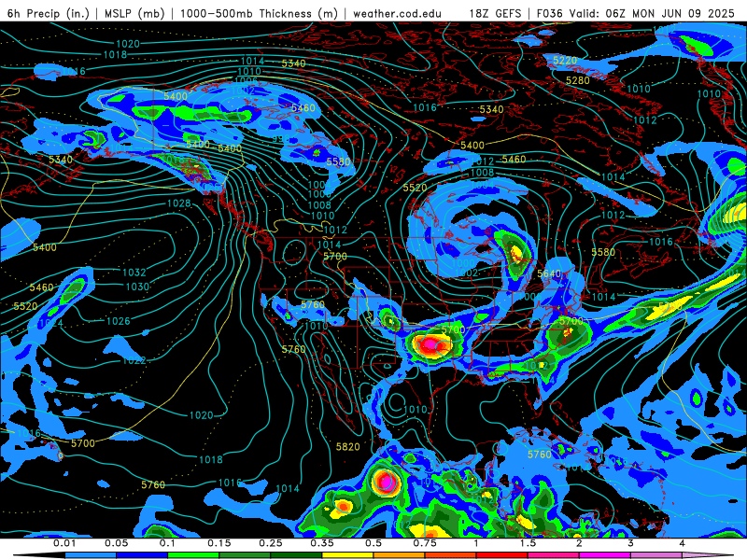Pick the red legend swatch starting at 1

point(502,555)
